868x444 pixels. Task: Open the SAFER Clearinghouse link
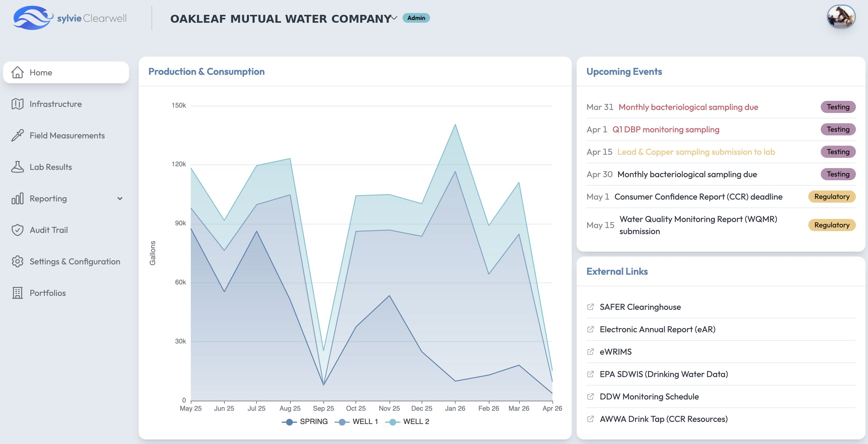(x=640, y=307)
